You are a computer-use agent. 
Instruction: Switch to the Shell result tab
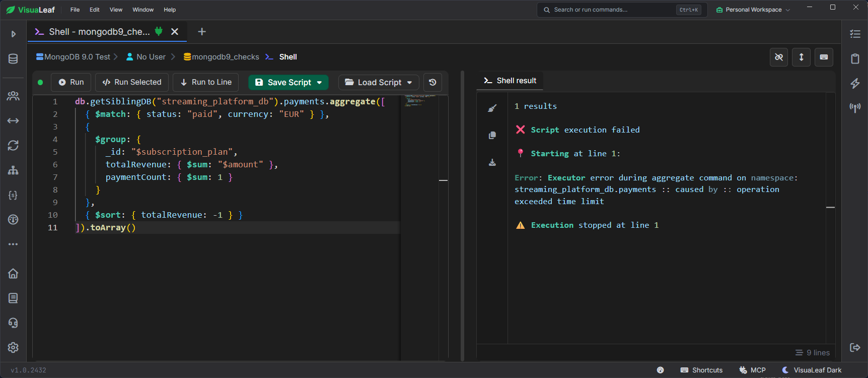[x=510, y=81]
